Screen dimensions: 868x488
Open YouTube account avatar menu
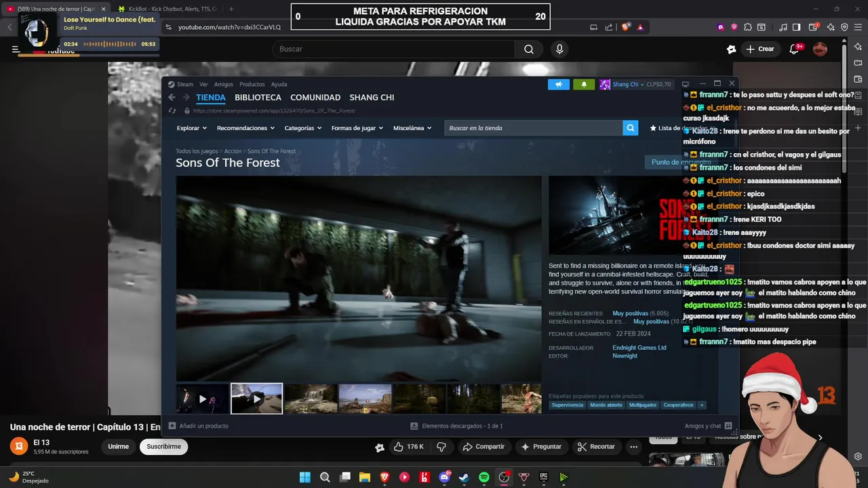pos(820,49)
